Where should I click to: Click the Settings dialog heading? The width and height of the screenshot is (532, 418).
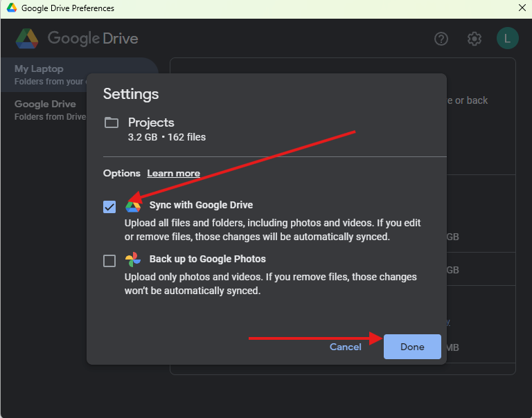(x=131, y=94)
